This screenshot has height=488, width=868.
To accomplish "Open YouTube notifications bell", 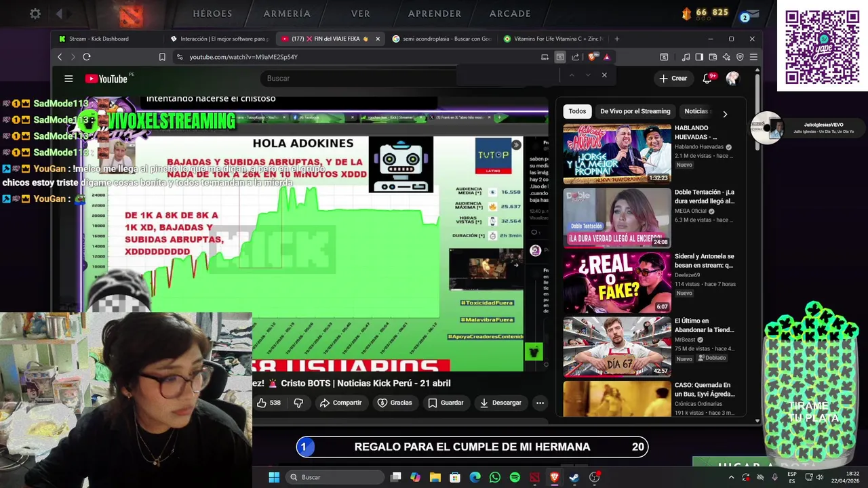I will 707,79.
